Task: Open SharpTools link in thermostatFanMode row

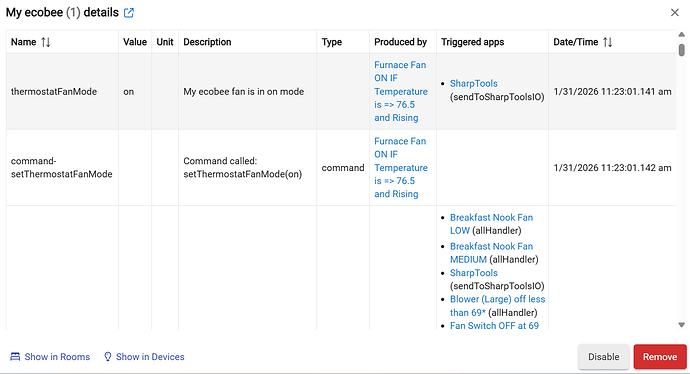Action: [473, 84]
